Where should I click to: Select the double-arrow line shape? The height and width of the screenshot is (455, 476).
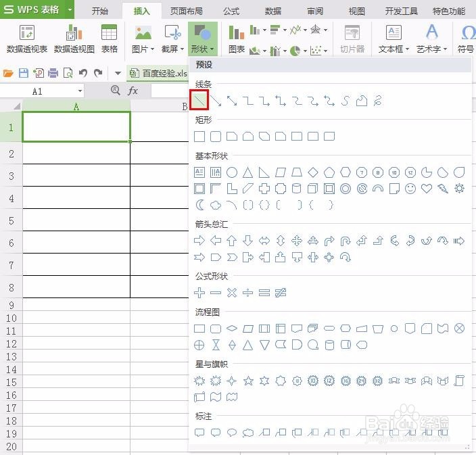[232, 101]
